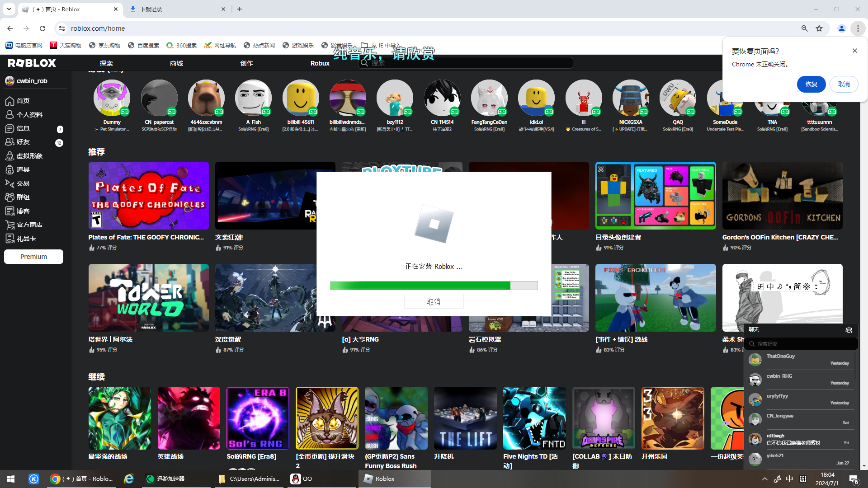Open the Sol的RNG [Era8] thumbnail
Image resolution: width=868 pixels, height=488 pixels.
(258, 418)
